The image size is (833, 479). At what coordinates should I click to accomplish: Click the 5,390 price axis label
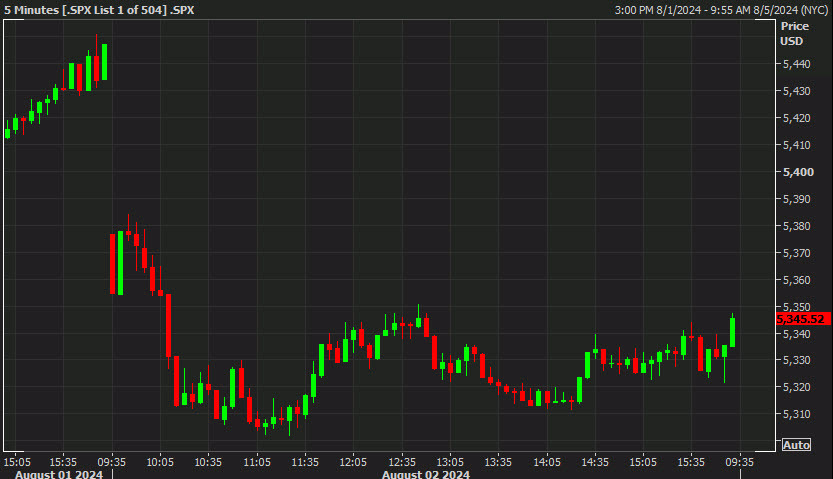(796, 199)
